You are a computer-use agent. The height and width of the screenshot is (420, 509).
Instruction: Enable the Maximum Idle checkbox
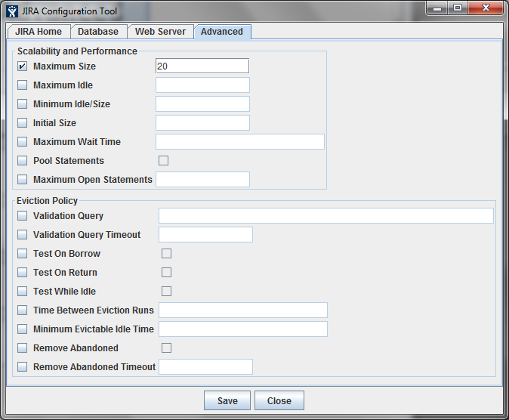[x=22, y=85]
